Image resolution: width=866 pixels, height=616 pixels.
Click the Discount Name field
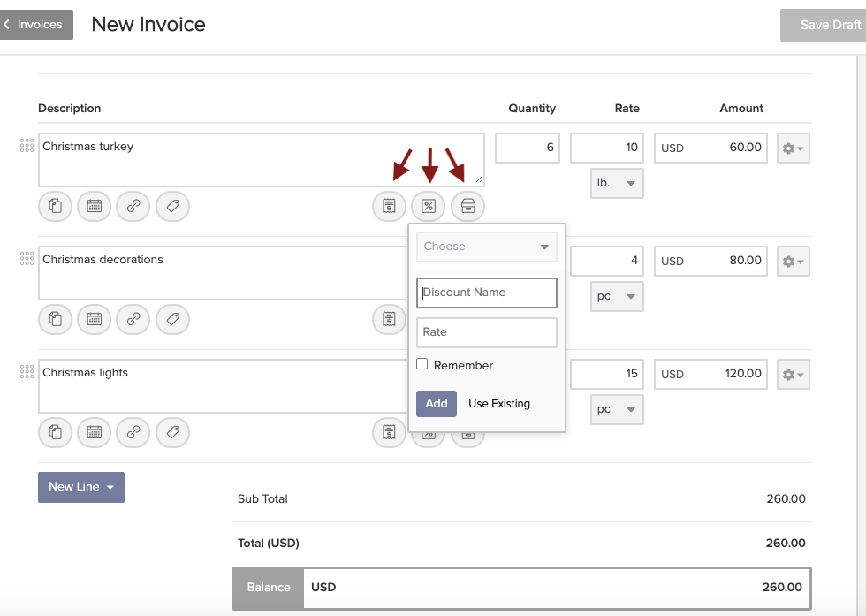(487, 293)
